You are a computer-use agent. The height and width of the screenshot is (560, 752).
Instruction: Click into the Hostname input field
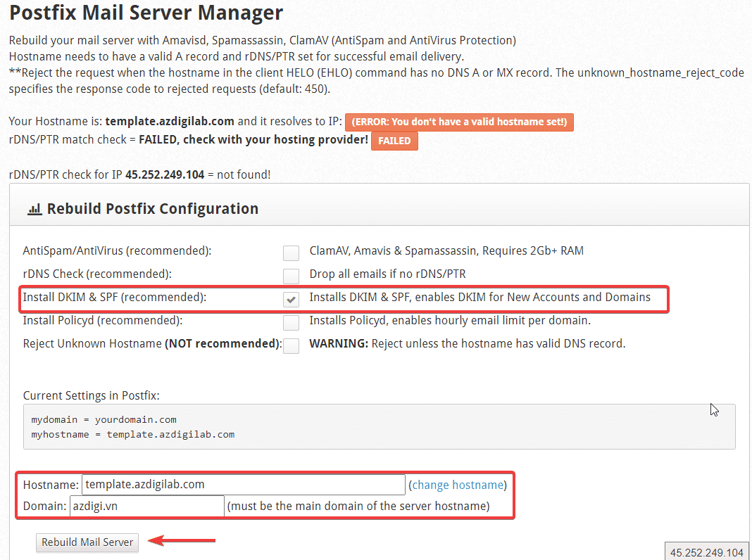point(243,485)
